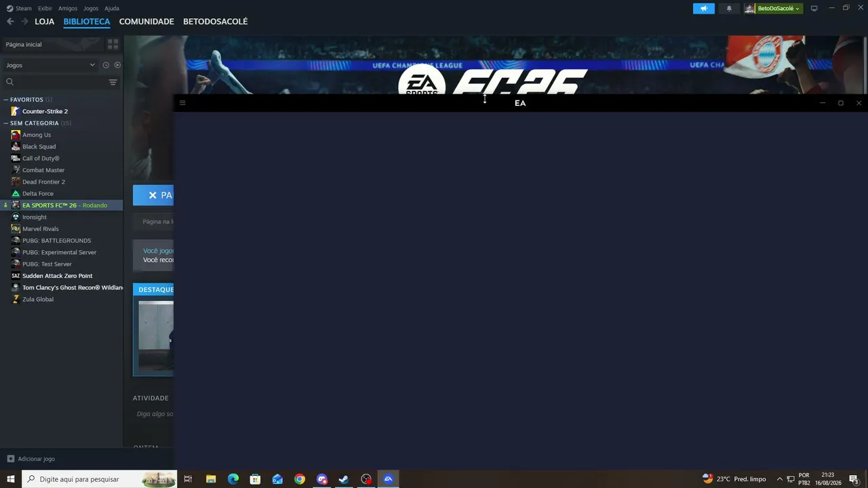
Task: Open the Windows Start menu
Action: tap(11, 479)
